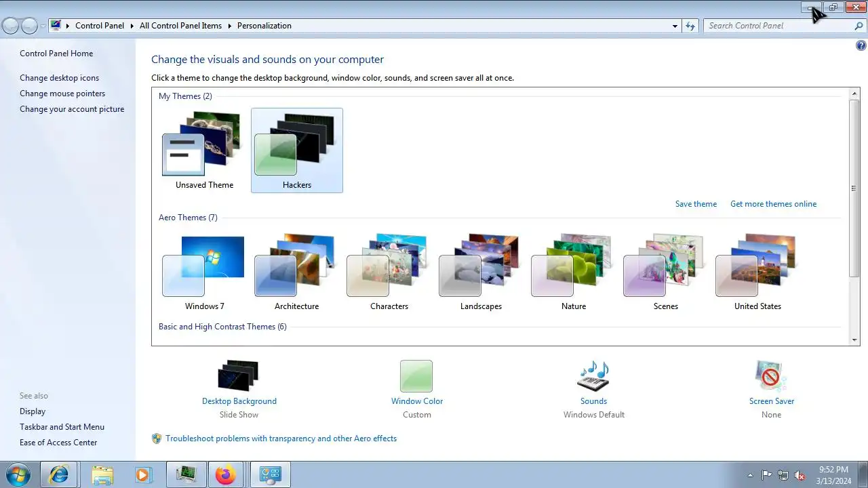Open the Windows Start button
Screen dimensions: 868x488
(18, 474)
